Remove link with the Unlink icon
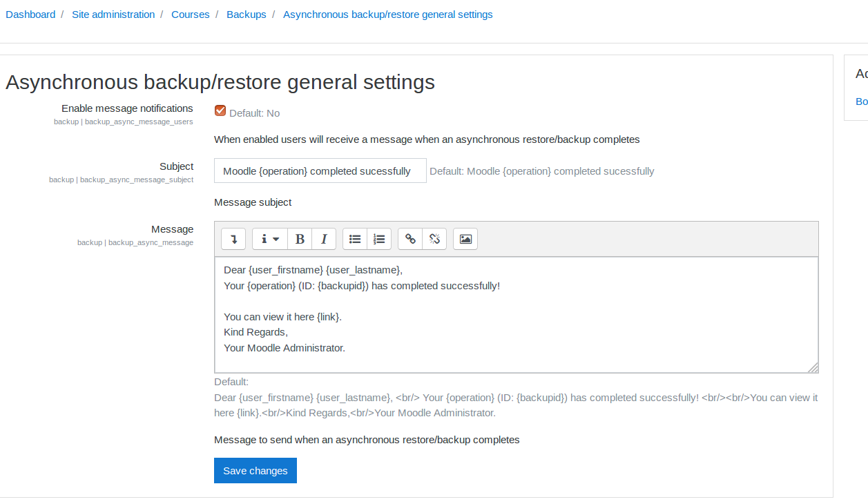This screenshot has width=868, height=504. 434,239
